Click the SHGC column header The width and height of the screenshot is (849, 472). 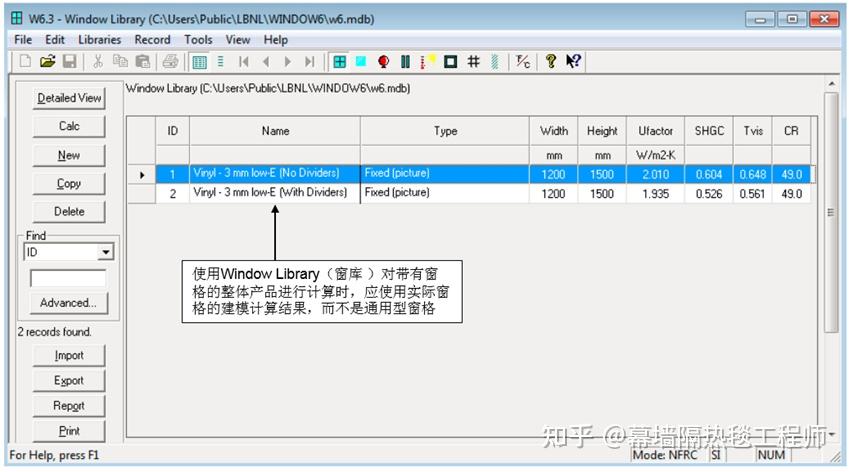tap(709, 130)
